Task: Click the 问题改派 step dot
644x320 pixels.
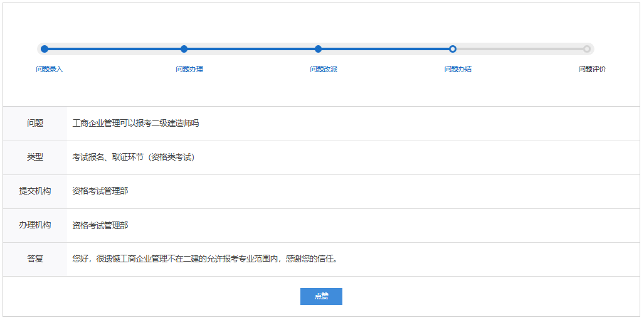Action: 318,49
